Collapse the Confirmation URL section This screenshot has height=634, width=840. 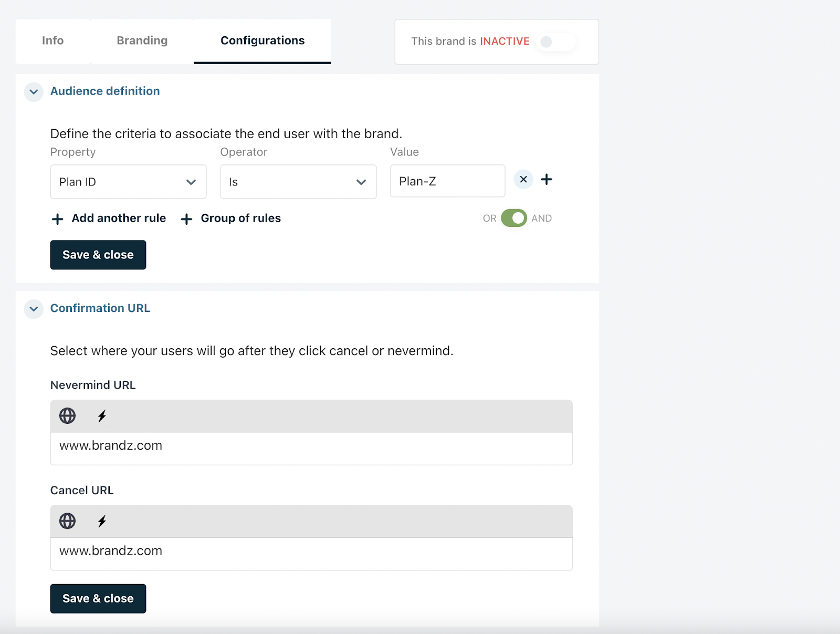[x=34, y=309]
